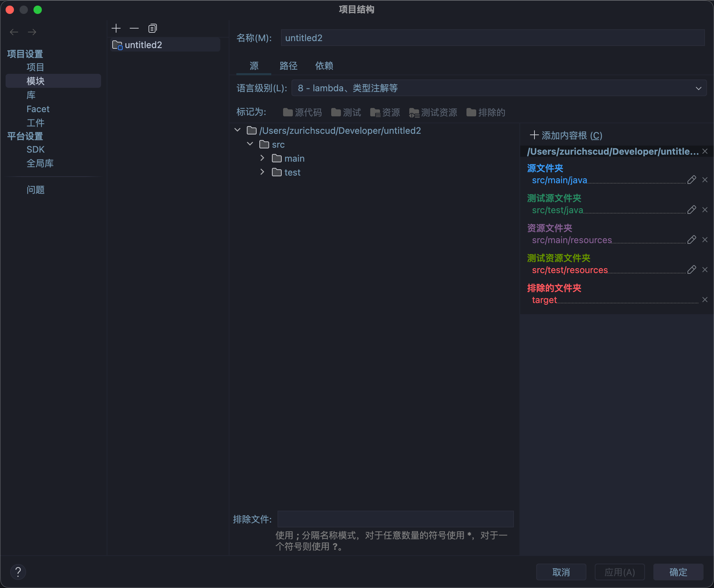Viewport: 714px width, 588px height.
Task: Click the add module plus icon
Action: [116, 28]
